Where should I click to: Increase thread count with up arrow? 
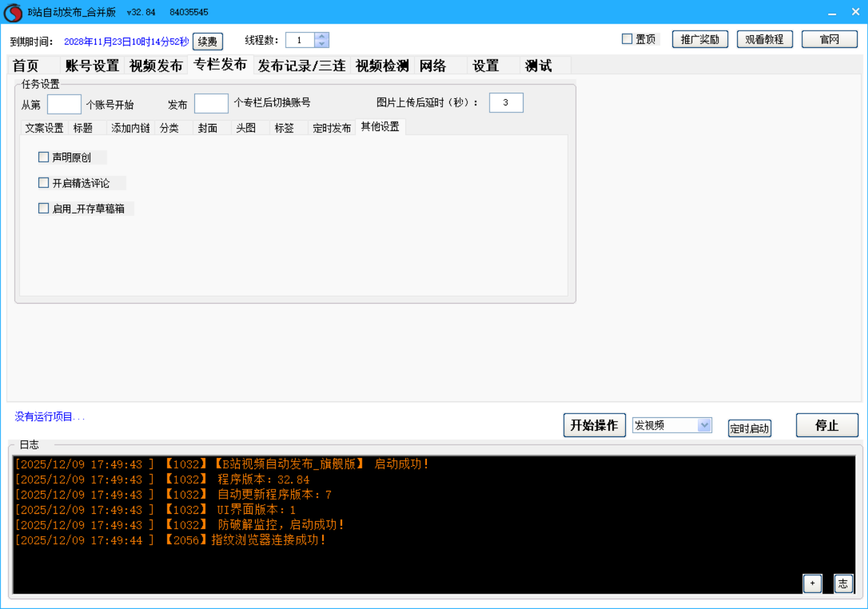tap(322, 36)
